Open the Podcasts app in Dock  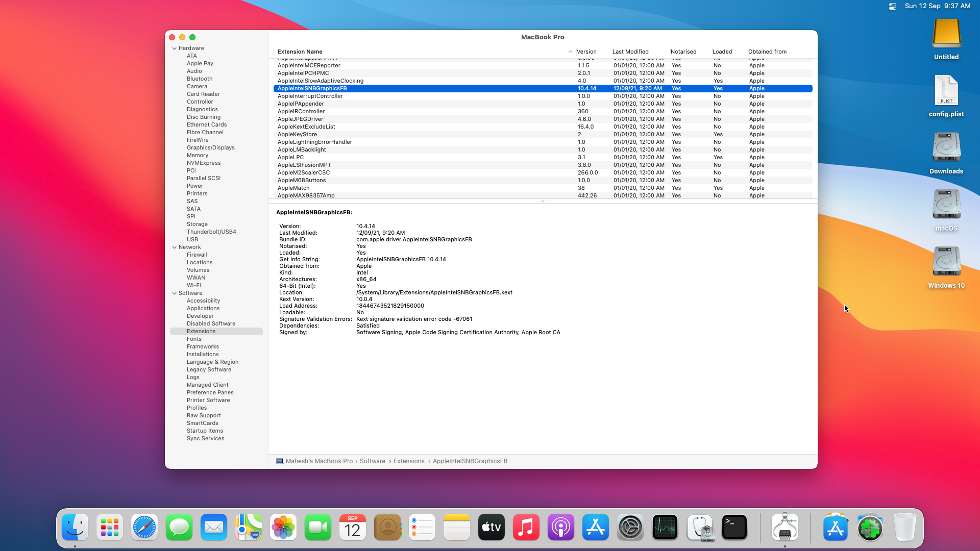tap(561, 527)
